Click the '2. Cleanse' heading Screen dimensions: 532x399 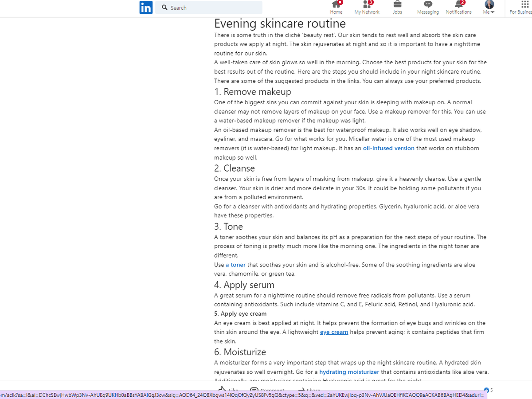coord(235,168)
